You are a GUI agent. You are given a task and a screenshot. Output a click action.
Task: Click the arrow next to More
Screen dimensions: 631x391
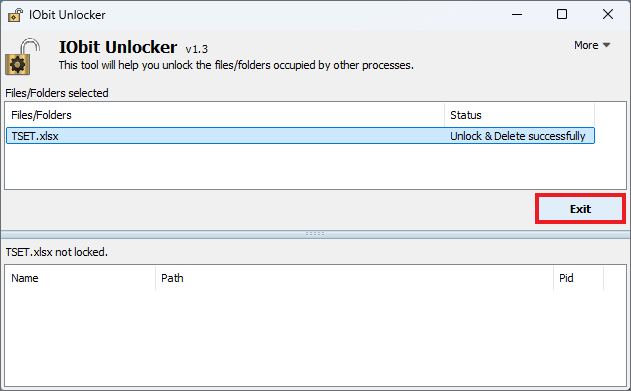click(606, 45)
